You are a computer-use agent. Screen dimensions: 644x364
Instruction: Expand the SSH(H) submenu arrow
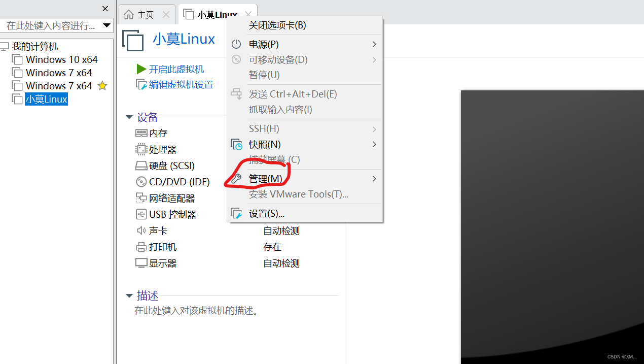374,129
